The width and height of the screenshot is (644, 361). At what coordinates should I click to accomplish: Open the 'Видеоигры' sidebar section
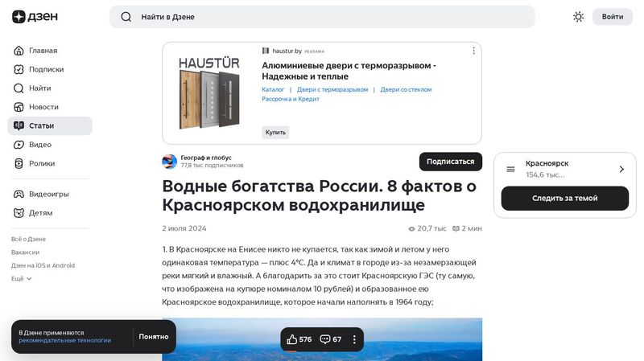click(48, 194)
